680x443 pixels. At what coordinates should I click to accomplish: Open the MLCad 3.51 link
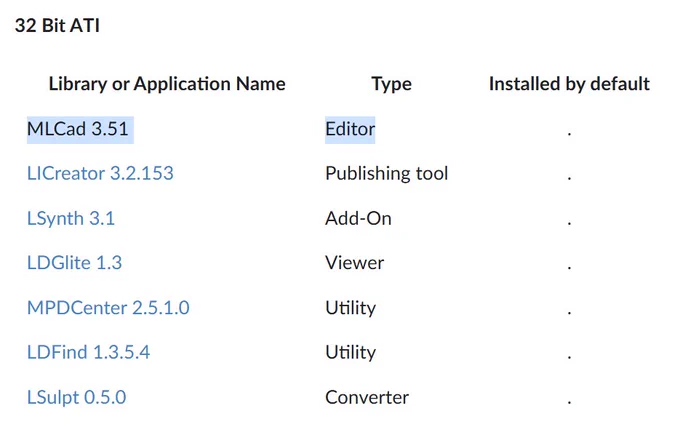click(78, 129)
